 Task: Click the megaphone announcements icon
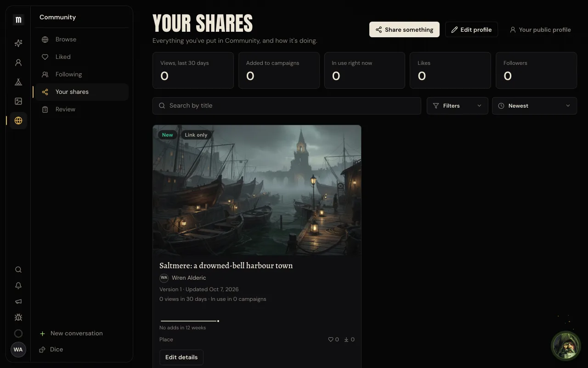click(18, 302)
